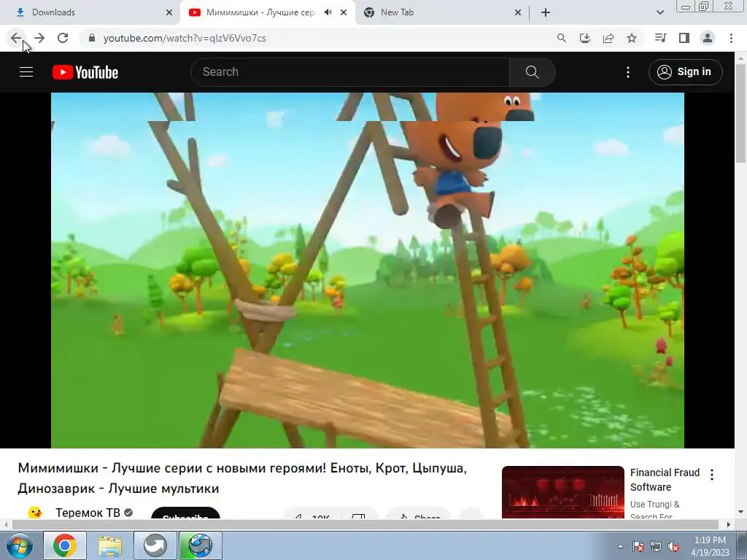Open network status tray icon
This screenshot has height=560, width=747.
656,547
